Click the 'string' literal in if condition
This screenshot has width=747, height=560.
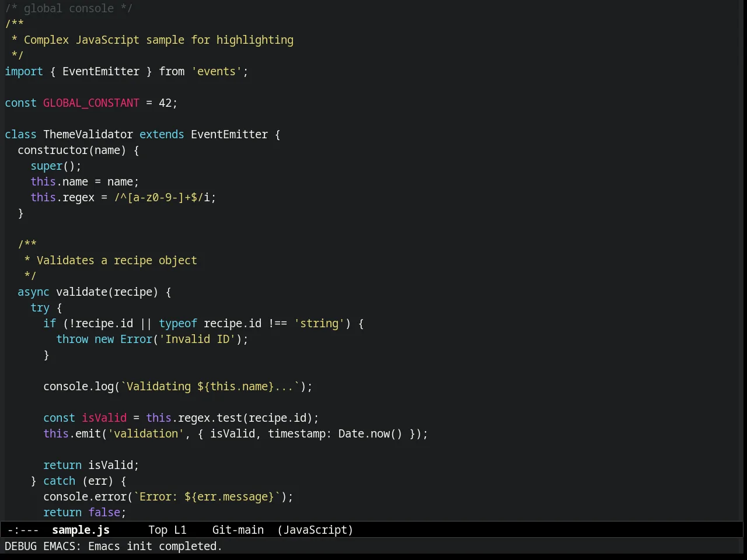coord(319,323)
